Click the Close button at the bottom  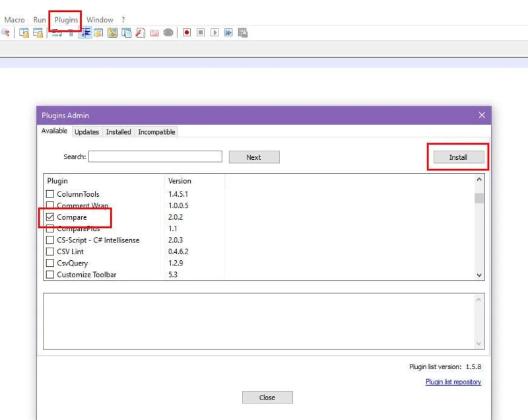click(267, 398)
